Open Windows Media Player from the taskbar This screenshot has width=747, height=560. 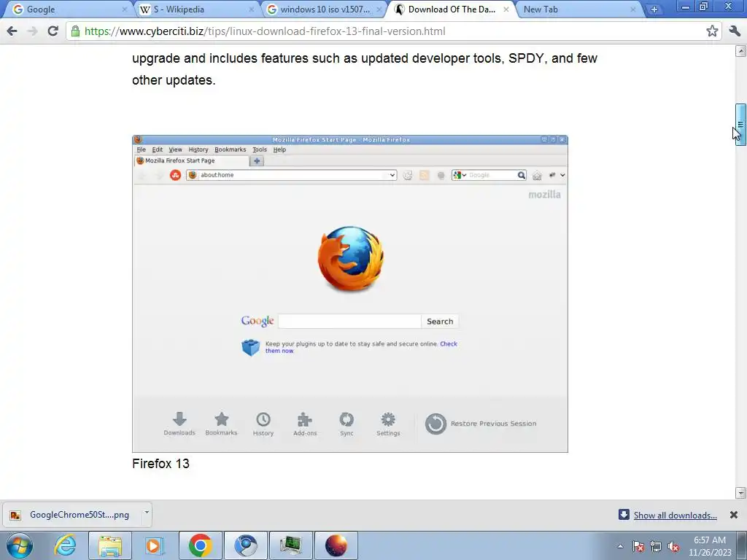coord(154,545)
